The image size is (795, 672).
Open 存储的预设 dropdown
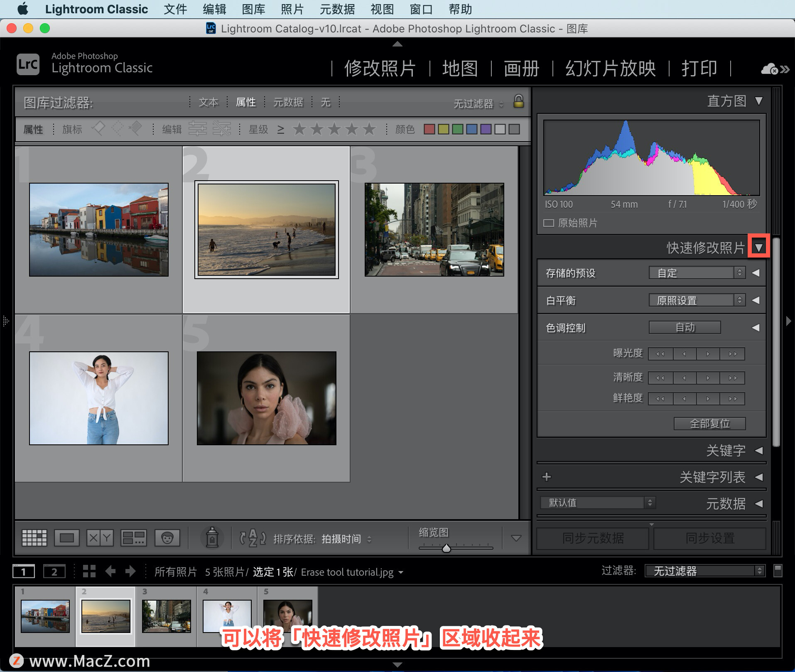697,273
